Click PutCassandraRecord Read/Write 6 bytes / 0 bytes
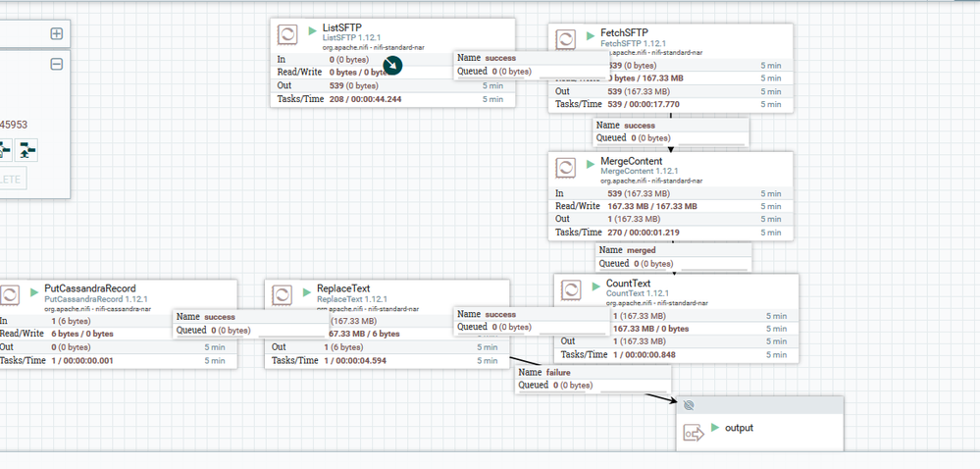Viewport: 980px width, 469px height. coord(82,334)
